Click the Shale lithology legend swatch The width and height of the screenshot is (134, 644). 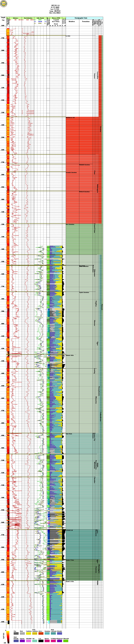(x=22, y=633)
